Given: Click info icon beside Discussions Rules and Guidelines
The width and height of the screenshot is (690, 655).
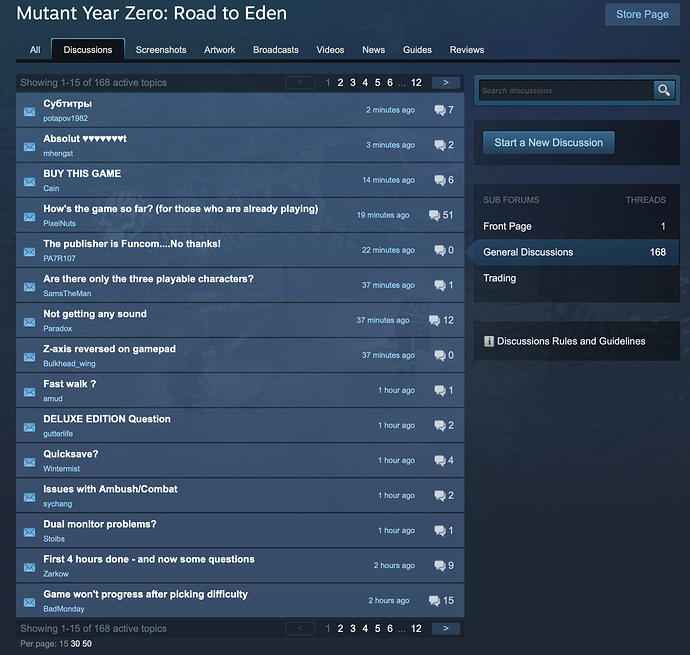Looking at the screenshot, I should [x=488, y=341].
